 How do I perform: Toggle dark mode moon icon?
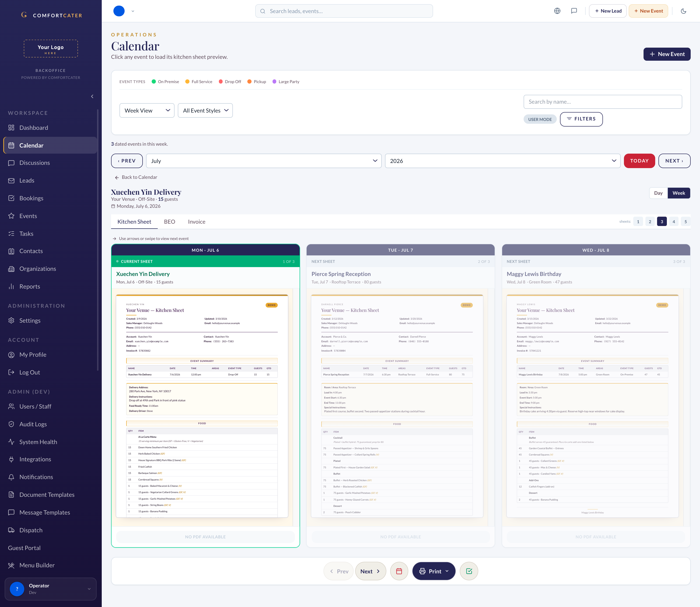(x=683, y=11)
